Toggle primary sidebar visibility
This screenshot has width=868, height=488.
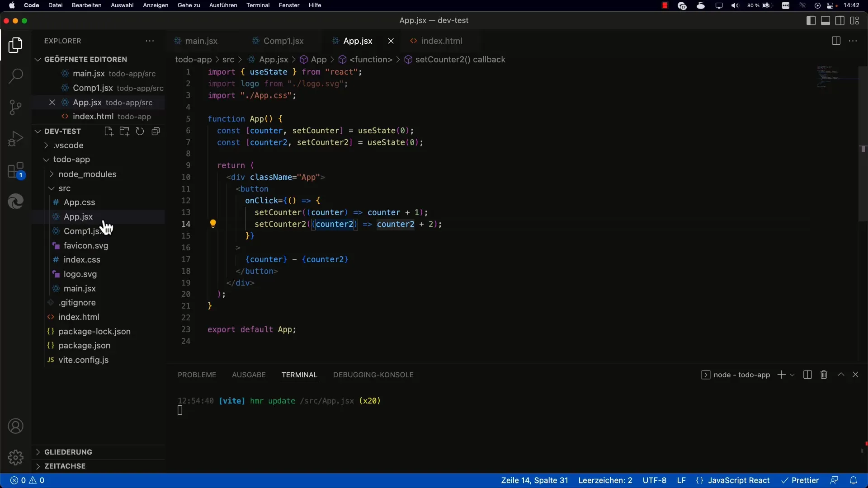[811, 21]
